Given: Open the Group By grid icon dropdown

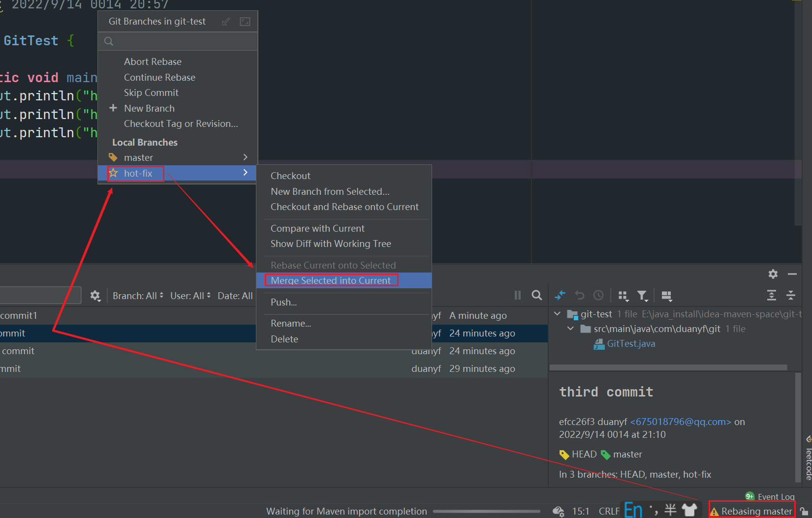Looking at the screenshot, I should (x=623, y=296).
